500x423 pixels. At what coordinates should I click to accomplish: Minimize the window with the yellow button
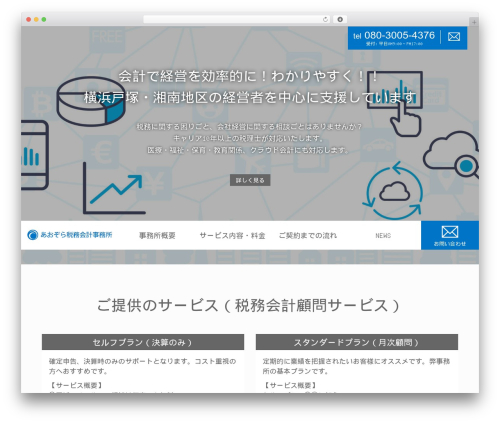coord(36,20)
